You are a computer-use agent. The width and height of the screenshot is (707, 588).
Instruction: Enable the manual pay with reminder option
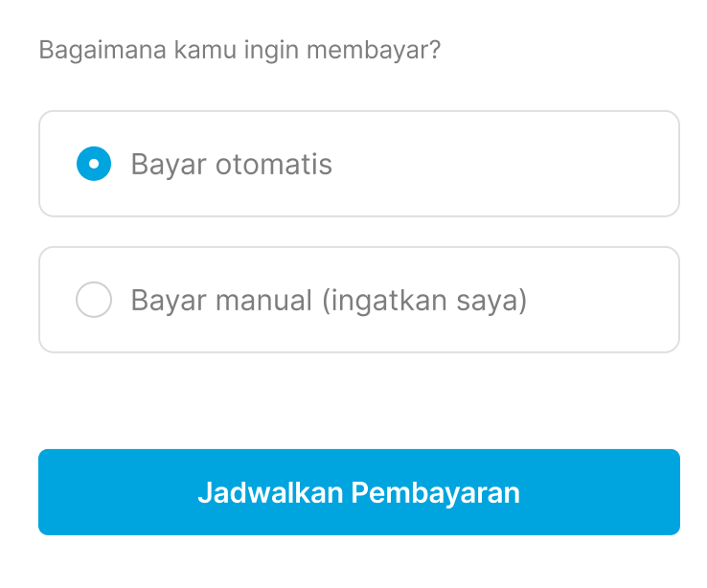pyautogui.click(x=94, y=300)
